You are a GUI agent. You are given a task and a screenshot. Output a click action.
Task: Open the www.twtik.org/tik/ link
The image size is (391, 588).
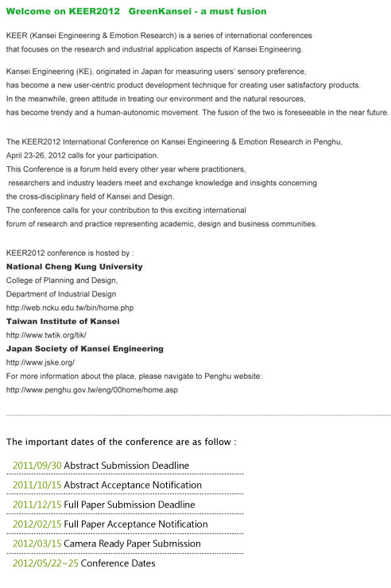[46, 335]
